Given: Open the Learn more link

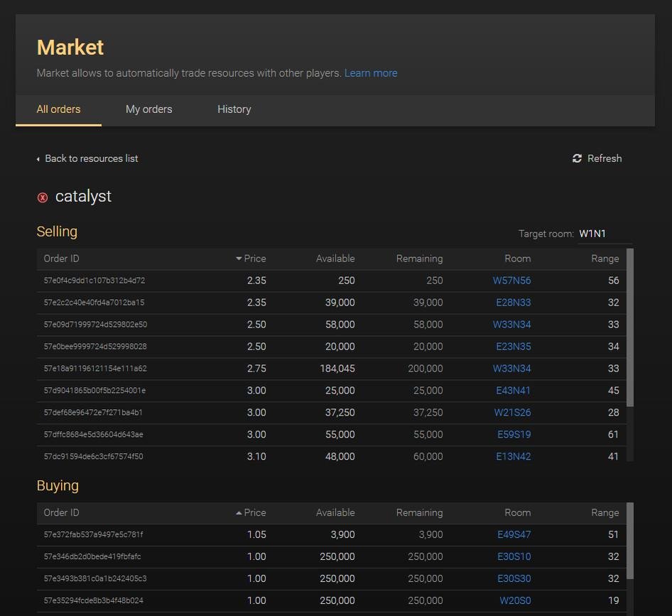Looking at the screenshot, I should 371,73.
